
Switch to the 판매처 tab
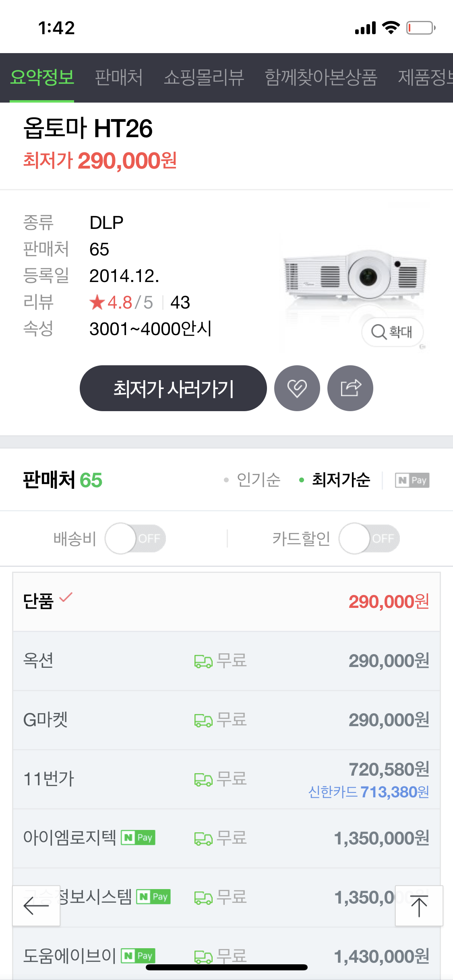click(x=119, y=77)
